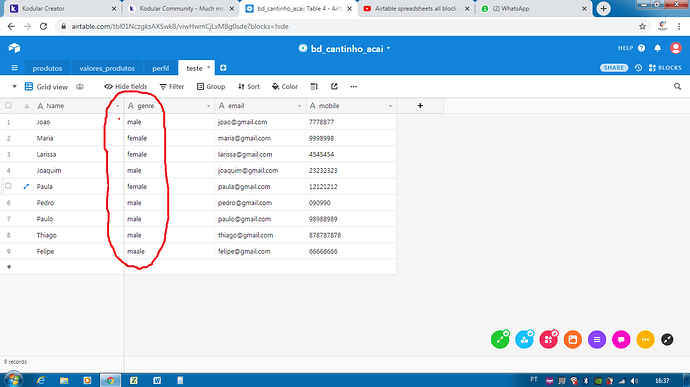Open the Name column dropdown arrow
The height and width of the screenshot is (387, 690).
tap(117, 106)
